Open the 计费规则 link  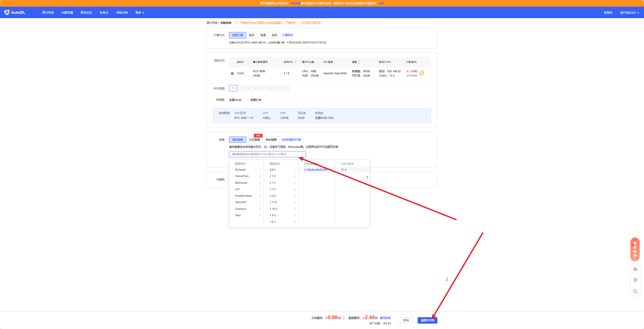point(288,35)
